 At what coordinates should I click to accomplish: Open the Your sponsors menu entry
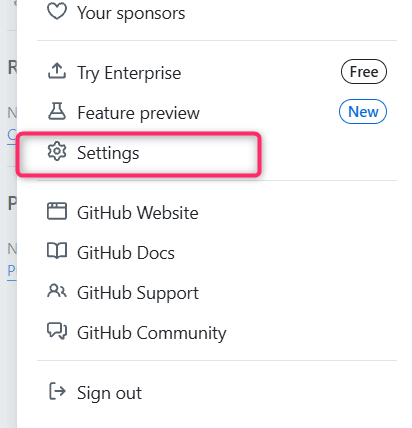point(217,13)
